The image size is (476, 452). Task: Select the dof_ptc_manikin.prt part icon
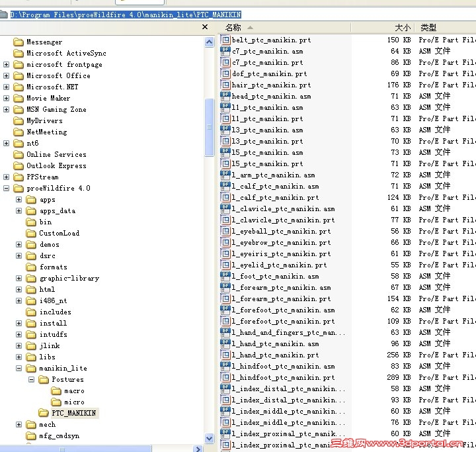[x=225, y=73]
